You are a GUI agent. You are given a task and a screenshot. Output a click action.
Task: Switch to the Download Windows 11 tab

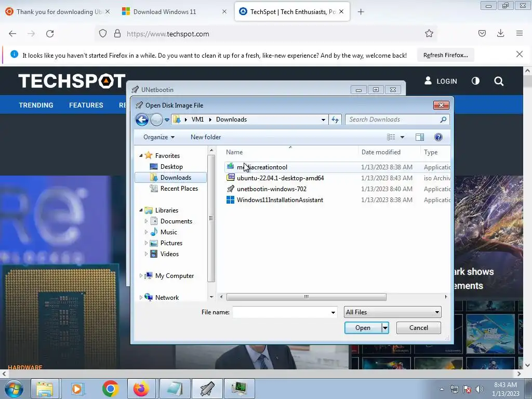[174, 12]
